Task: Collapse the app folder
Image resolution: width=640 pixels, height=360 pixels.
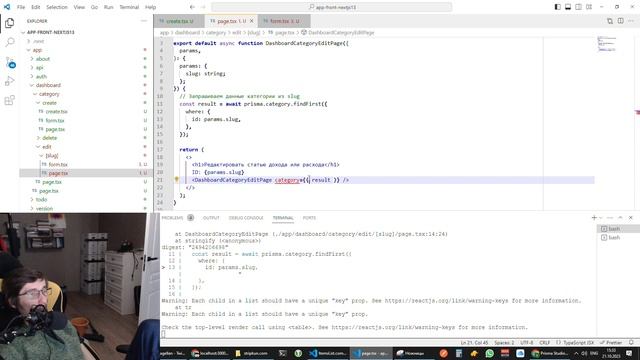Action: 37,50
